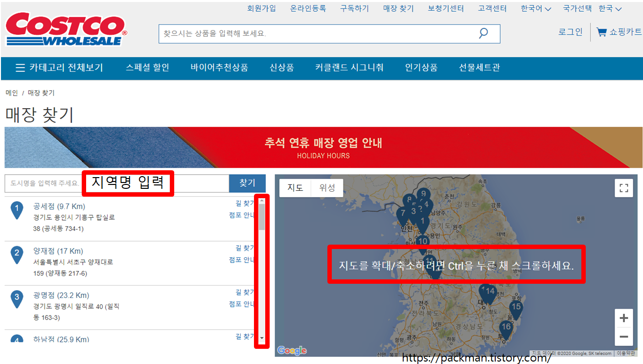This screenshot has height=364, width=643.
Task: Click the store list scrollbar thumb
Action: 262,217
